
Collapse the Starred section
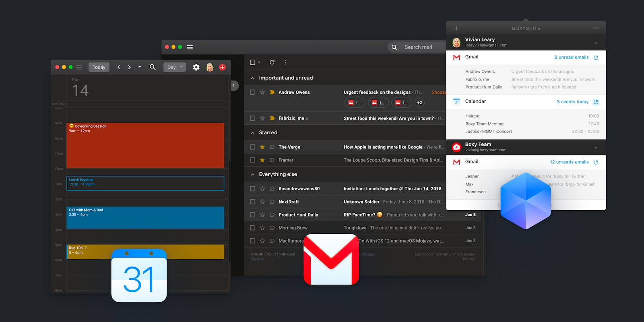click(252, 133)
